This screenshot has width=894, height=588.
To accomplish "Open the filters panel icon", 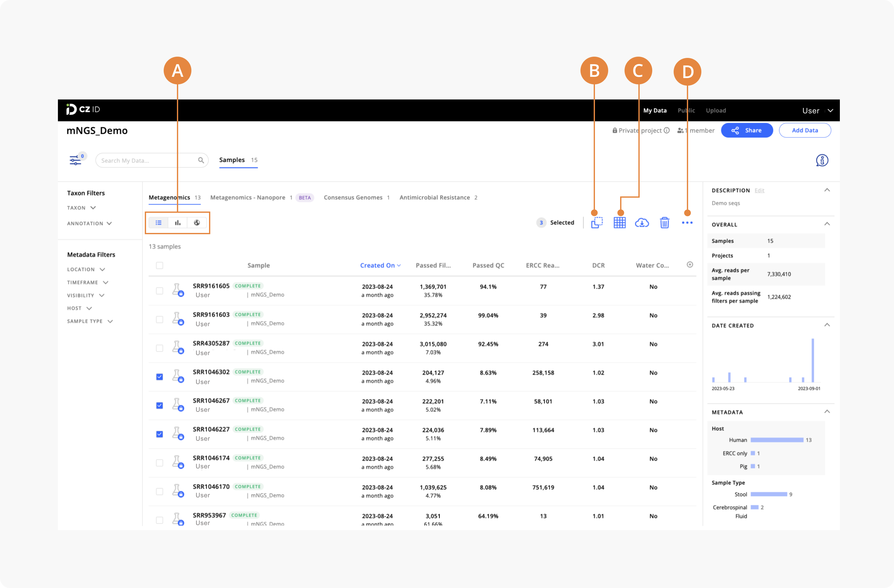I will (75, 161).
